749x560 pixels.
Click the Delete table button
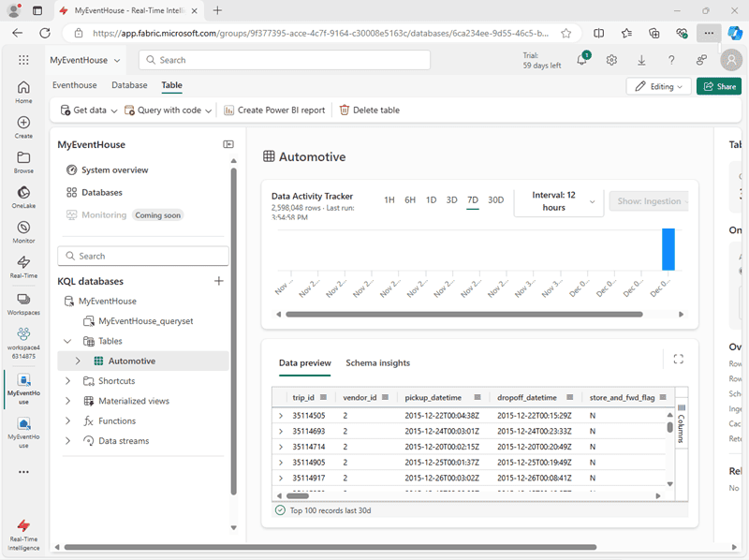coord(369,110)
